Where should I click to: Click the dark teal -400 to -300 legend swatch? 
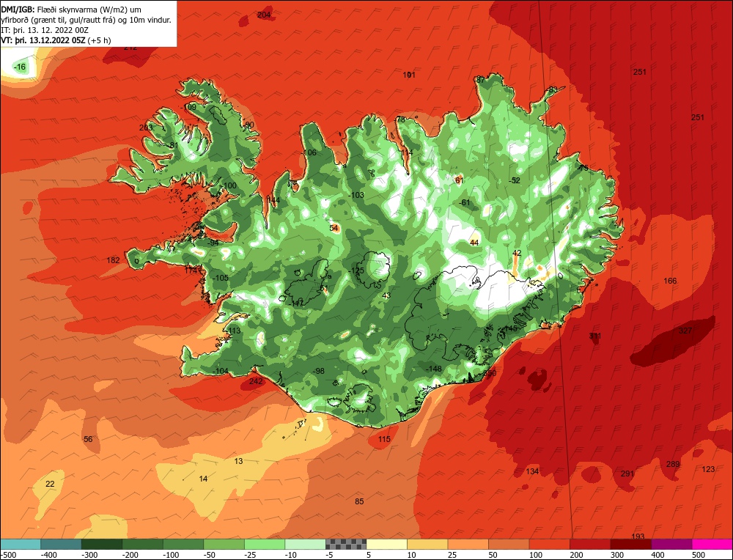[x=62, y=544]
